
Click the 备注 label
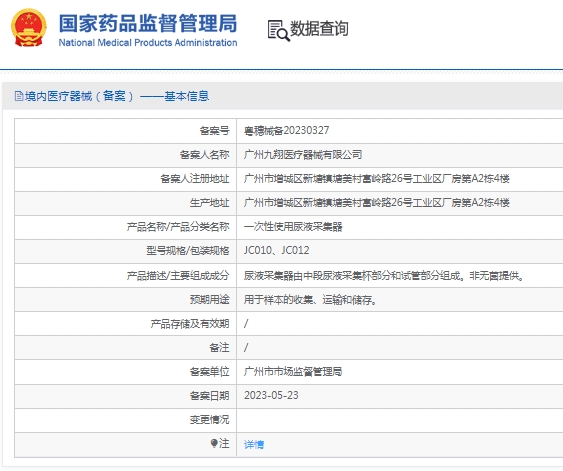pos(219,348)
